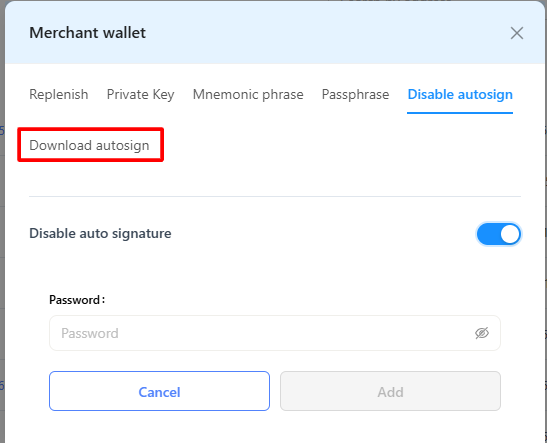Go to the Passphrase tab
Screen dimensions: 547x443
tap(355, 95)
